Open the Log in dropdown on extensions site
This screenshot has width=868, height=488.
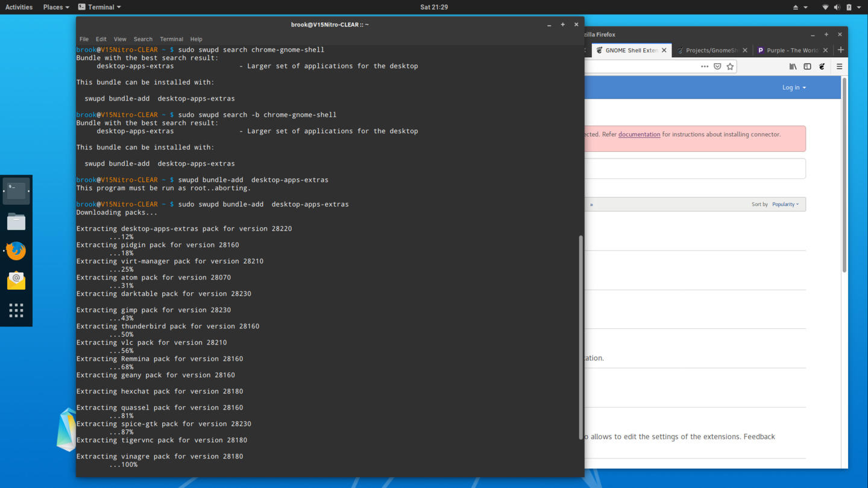794,87
